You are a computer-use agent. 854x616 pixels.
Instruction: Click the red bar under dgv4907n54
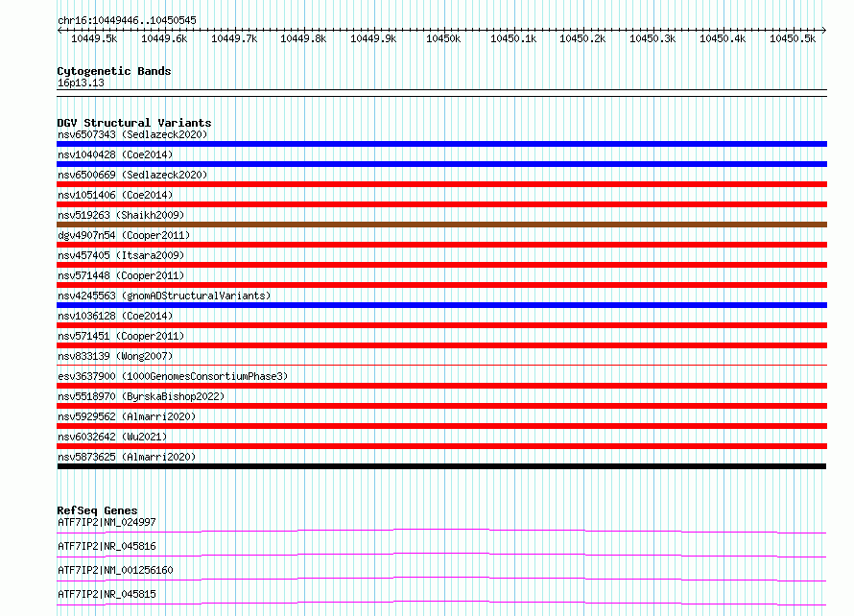(x=441, y=245)
